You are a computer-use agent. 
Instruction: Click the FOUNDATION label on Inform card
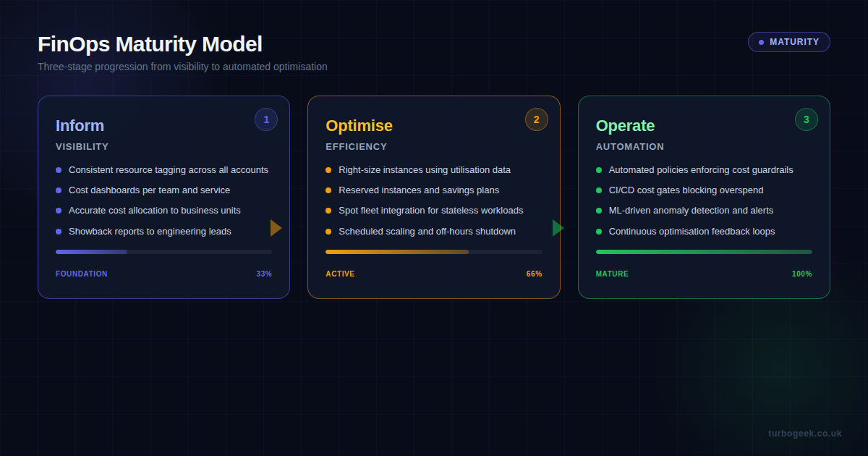click(82, 274)
